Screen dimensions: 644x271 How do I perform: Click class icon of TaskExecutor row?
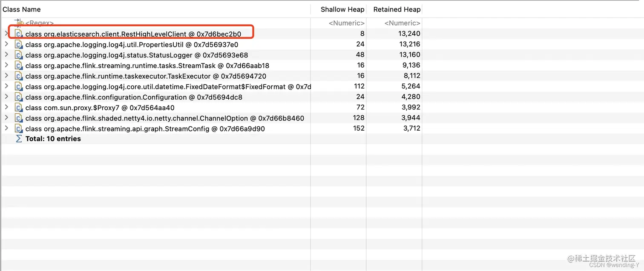tap(18, 76)
